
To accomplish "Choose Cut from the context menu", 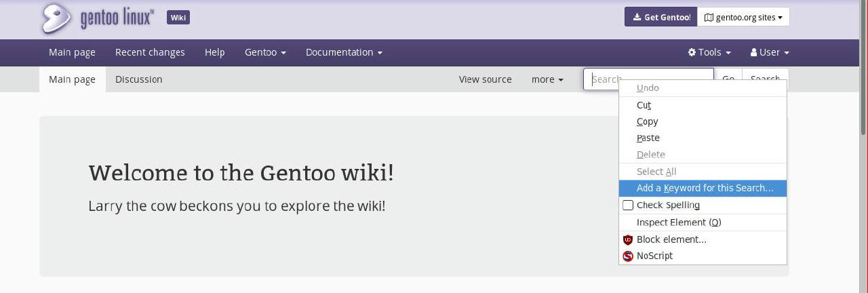I will click(x=703, y=105).
